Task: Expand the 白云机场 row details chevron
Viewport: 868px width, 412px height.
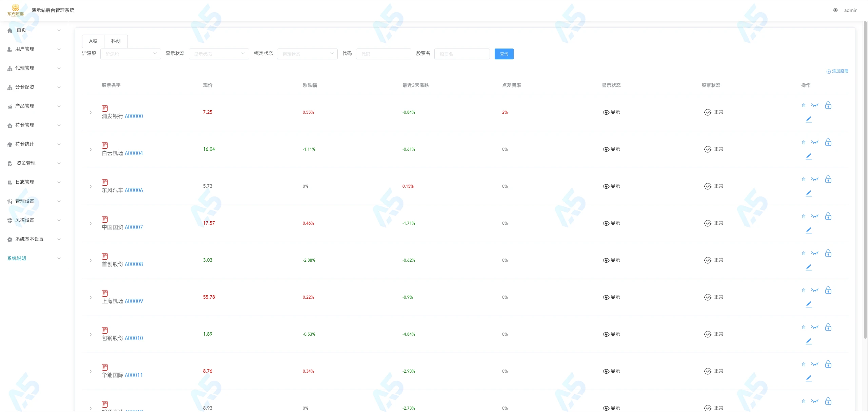Action: tap(91, 149)
